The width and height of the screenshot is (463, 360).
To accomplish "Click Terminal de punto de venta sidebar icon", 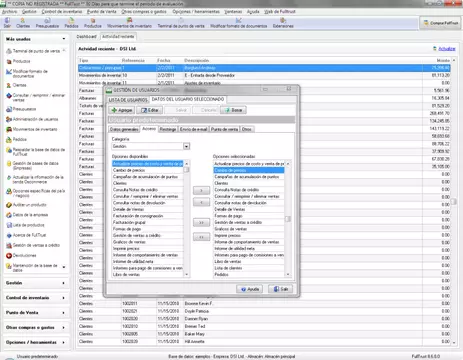I will 9,51.
